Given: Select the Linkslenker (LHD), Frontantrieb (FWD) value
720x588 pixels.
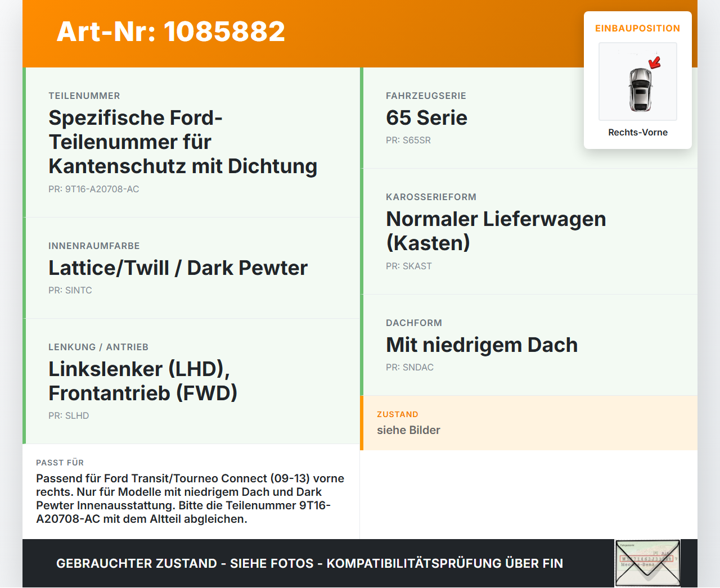Looking at the screenshot, I should (143, 381).
